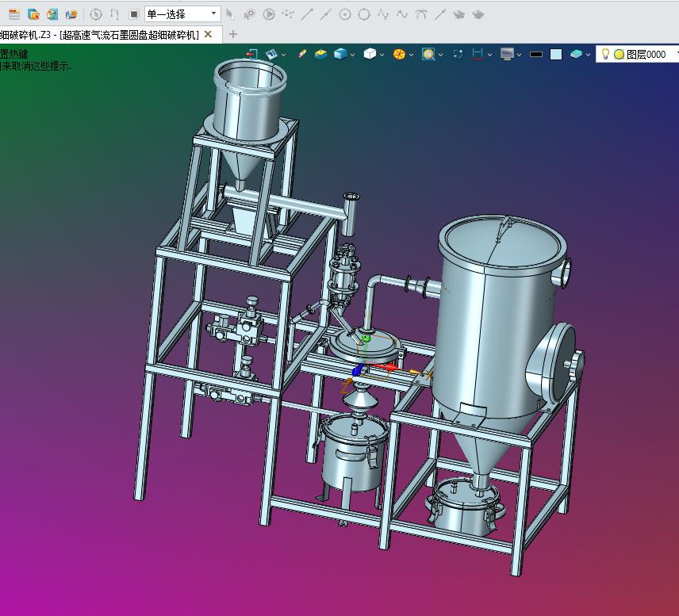Image resolution: width=679 pixels, height=616 pixels.
Task: Expand the blue cube display mode dropdown
Action: tap(352, 55)
